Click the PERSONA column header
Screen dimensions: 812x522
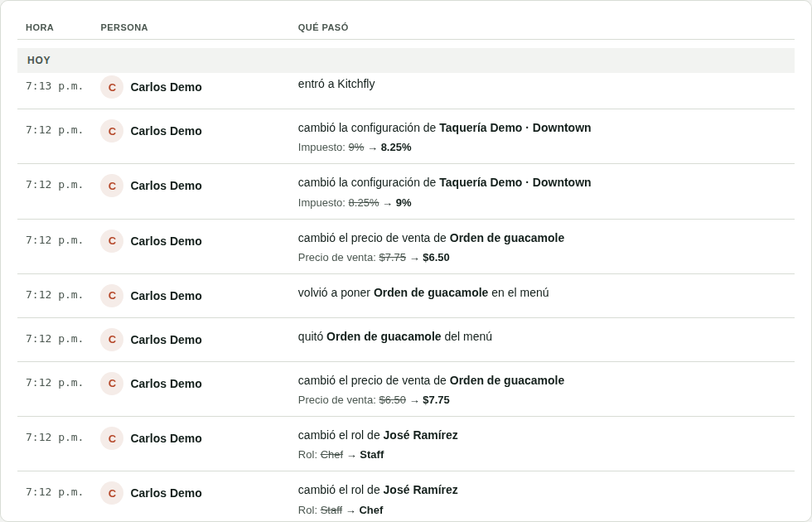point(124,27)
